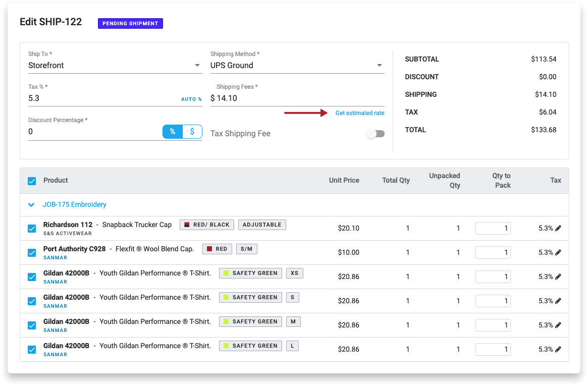Click the $6.04 tax value
This screenshot has height=386, width=588.
coord(548,113)
